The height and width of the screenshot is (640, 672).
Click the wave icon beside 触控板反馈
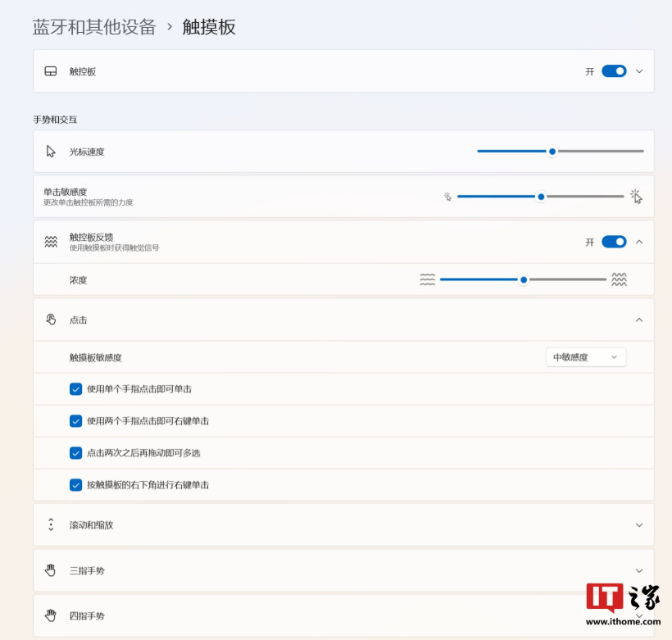[x=51, y=242]
